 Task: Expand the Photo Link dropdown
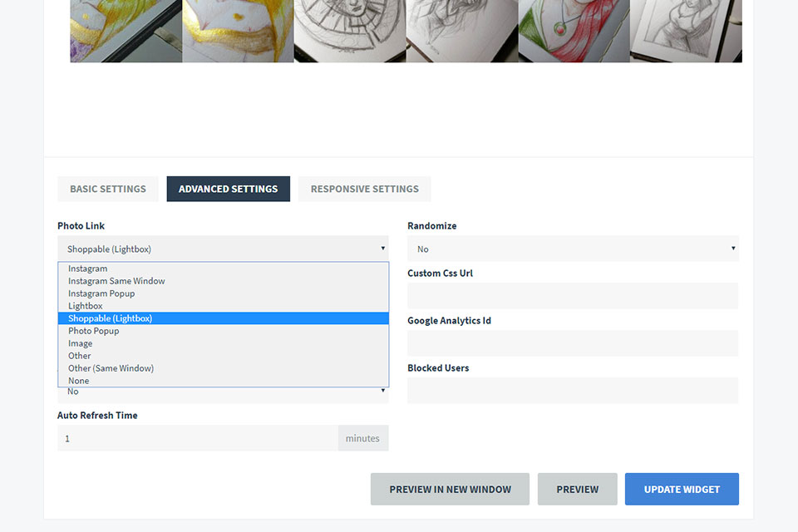coord(223,249)
